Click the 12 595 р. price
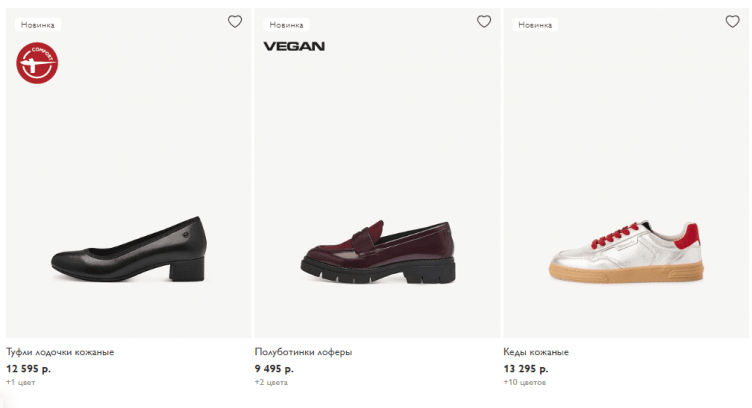752x408 pixels. pos(28,368)
